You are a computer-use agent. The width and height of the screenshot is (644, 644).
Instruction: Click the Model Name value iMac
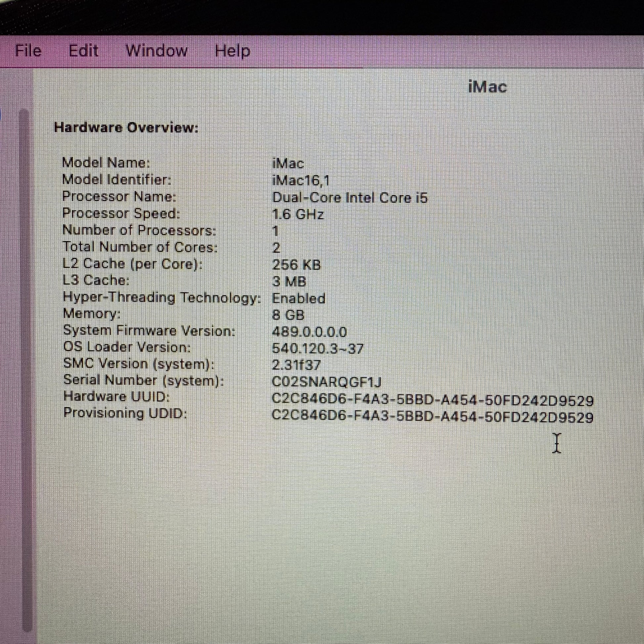288,164
